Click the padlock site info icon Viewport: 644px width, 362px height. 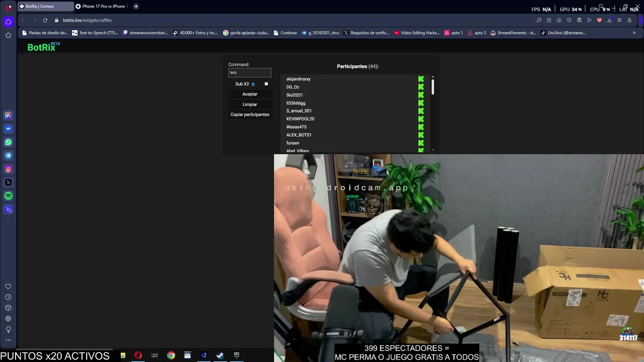pos(57,20)
